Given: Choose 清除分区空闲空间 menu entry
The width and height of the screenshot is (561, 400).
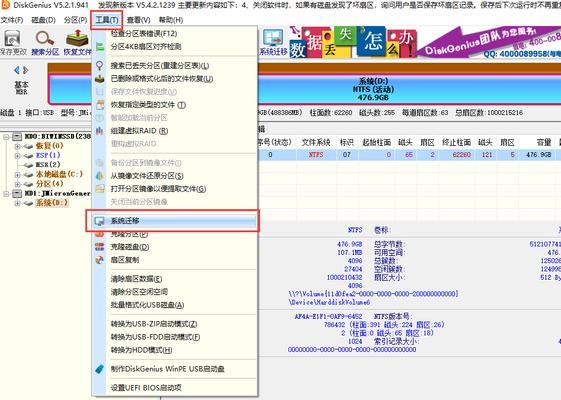Looking at the screenshot, I should [x=139, y=292].
